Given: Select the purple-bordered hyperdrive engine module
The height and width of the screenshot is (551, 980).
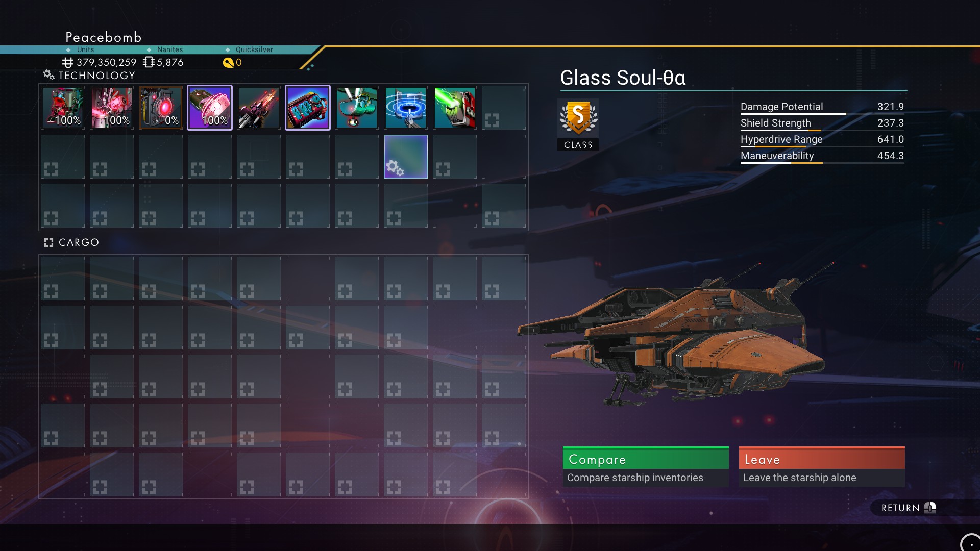Looking at the screenshot, I should pyautogui.click(x=308, y=108).
